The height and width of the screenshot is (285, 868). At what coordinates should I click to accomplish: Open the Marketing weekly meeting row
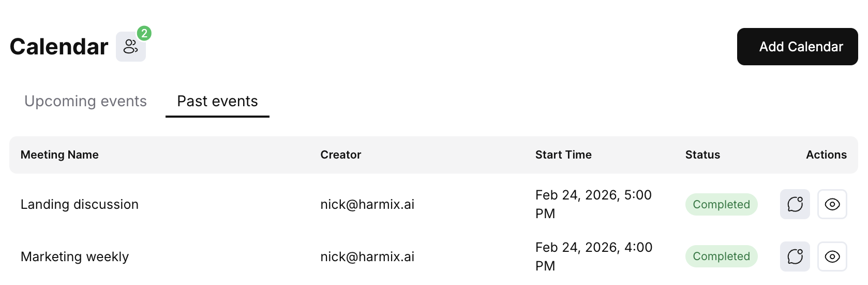pyautogui.click(x=74, y=257)
